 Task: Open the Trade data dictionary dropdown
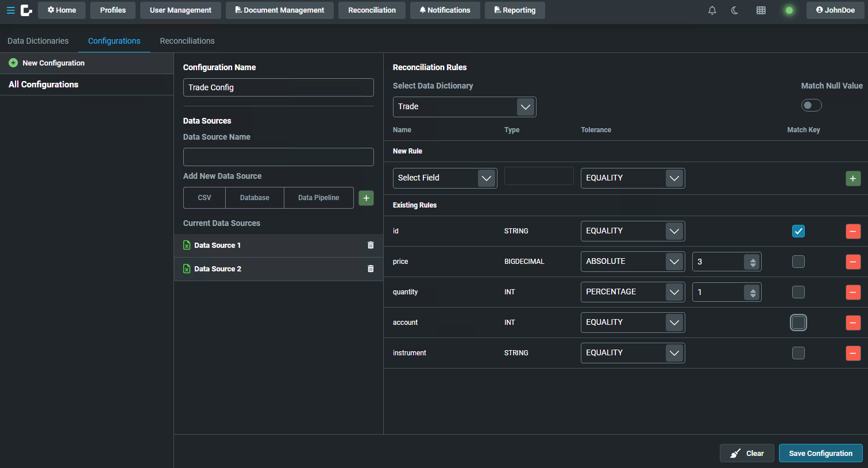[x=464, y=107]
